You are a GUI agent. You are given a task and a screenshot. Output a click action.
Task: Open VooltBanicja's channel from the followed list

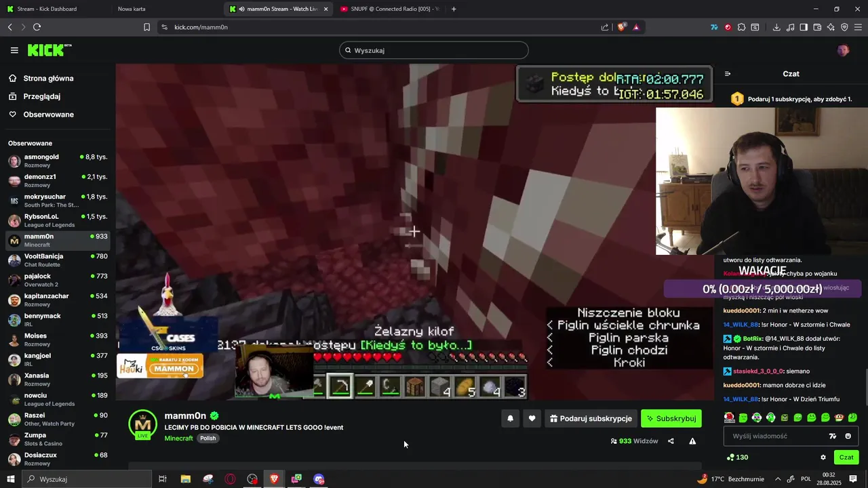pyautogui.click(x=58, y=260)
